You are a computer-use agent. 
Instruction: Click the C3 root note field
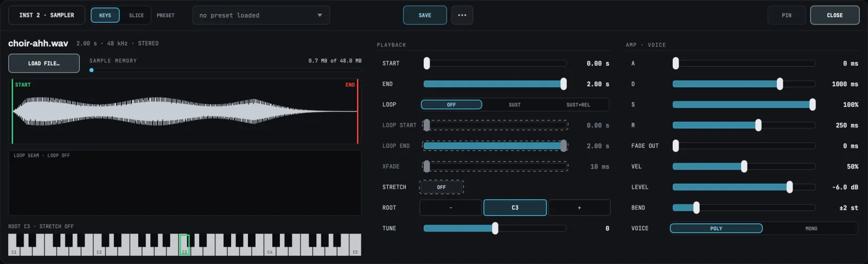click(515, 208)
